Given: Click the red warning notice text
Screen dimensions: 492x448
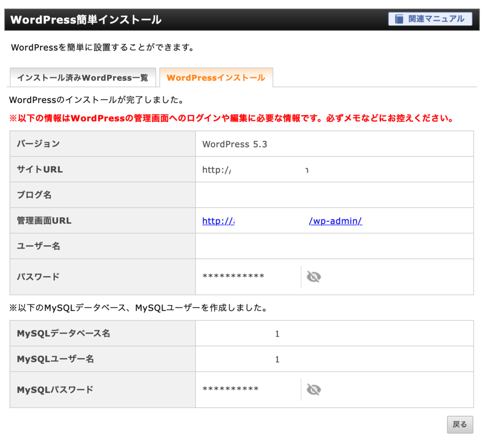Looking at the screenshot, I should tap(232, 118).
